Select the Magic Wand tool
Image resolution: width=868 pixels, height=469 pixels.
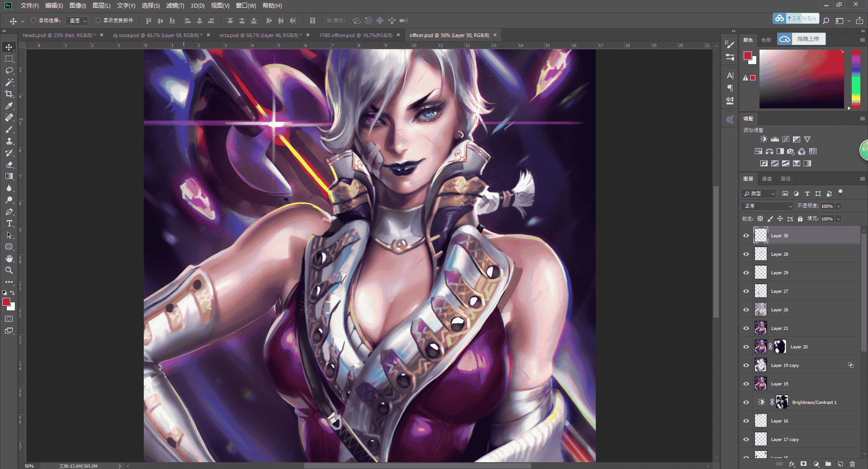[x=9, y=82]
